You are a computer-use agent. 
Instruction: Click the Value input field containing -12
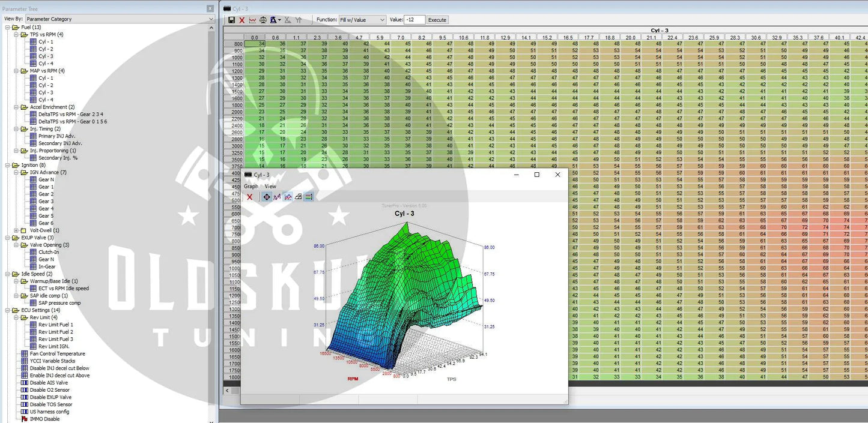414,20
